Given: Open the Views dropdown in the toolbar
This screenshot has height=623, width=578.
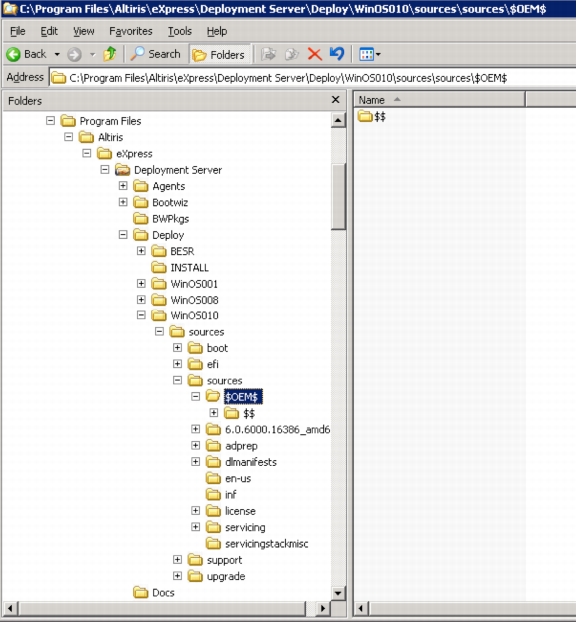Looking at the screenshot, I should coord(369,54).
